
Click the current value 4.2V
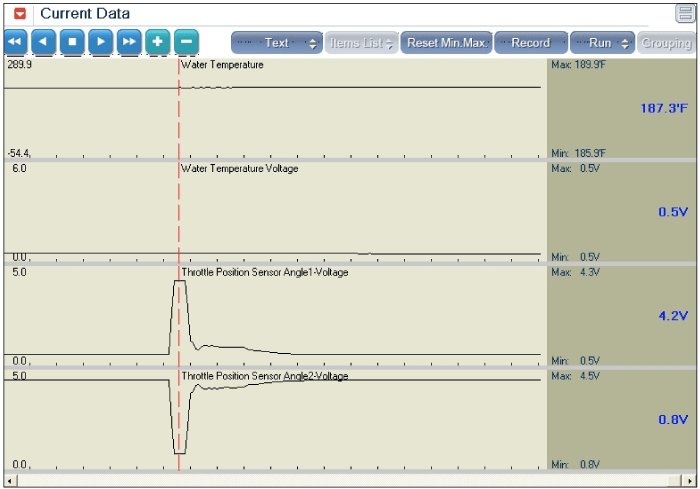[x=673, y=316]
